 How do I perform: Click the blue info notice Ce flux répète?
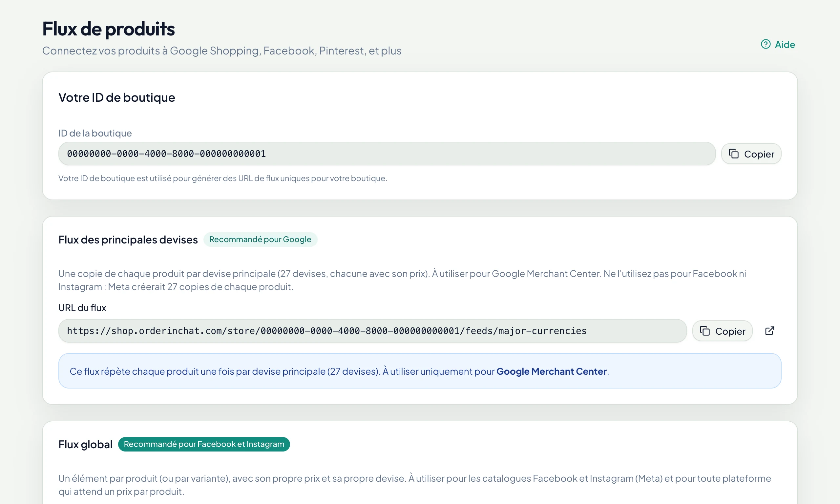420,371
